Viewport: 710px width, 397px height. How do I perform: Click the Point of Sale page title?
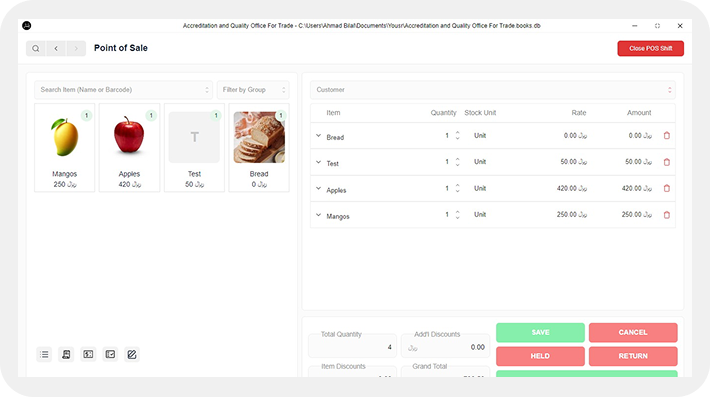(x=121, y=48)
